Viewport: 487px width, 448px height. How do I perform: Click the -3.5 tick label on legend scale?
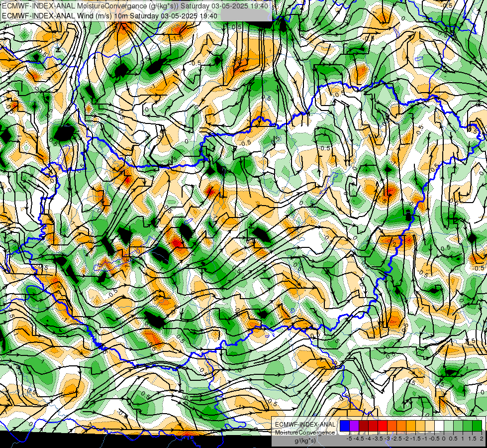click(x=378, y=439)
